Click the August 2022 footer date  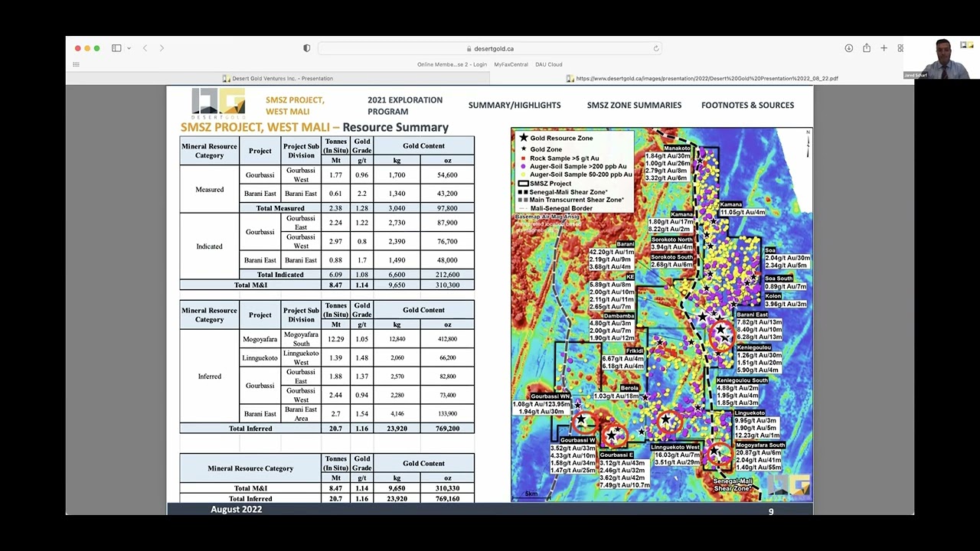coord(237,509)
